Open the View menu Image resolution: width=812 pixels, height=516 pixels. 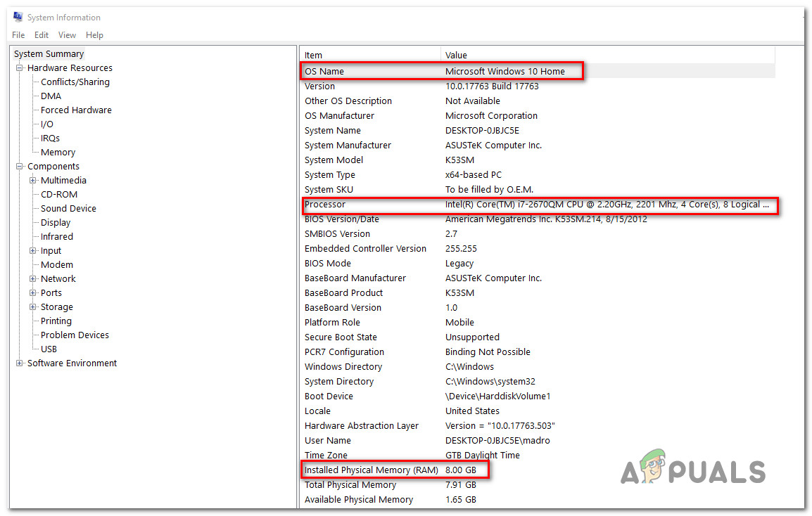point(68,34)
